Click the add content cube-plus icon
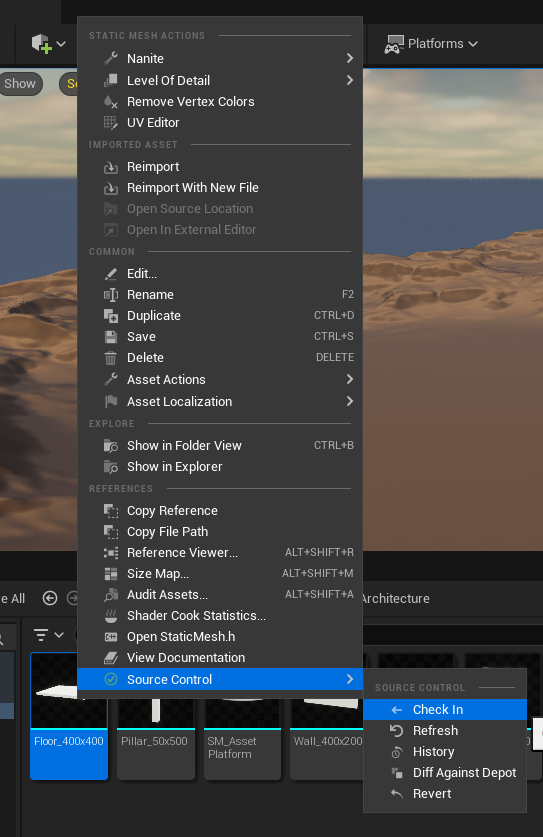Image resolution: width=543 pixels, height=837 pixels. 42,44
